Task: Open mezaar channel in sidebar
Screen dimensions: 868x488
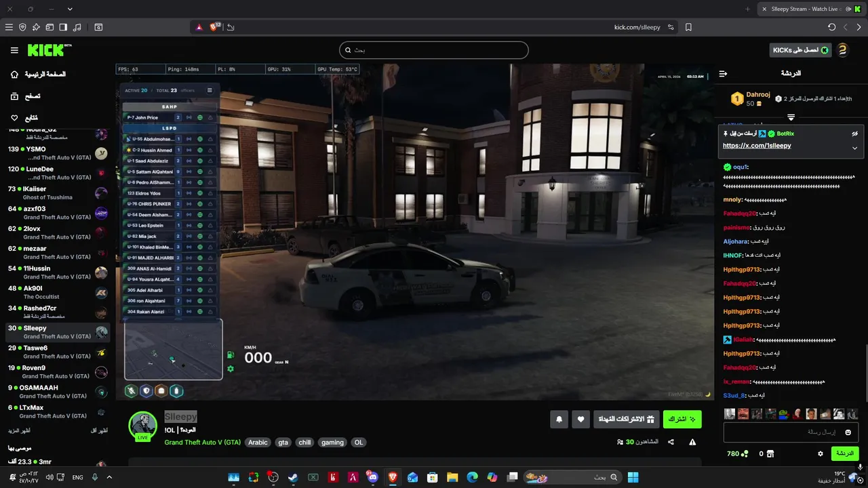Action: tap(58, 252)
